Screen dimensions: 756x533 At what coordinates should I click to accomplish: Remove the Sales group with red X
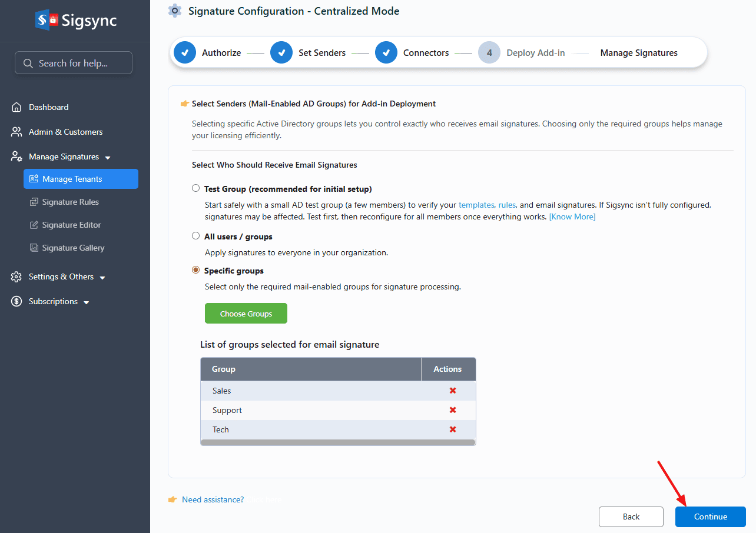click(x=453, y=391)
